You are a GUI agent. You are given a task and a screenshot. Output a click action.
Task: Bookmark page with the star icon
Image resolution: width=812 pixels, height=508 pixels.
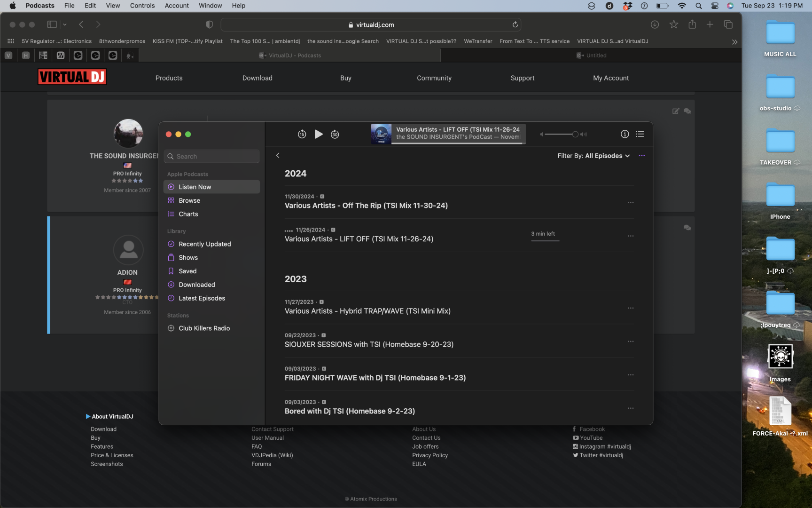pyautogui.click(x=673, y=24)
